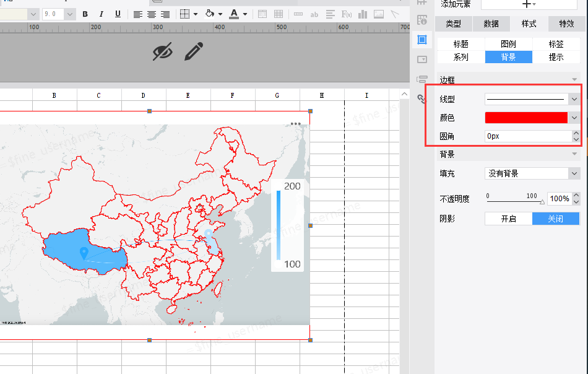Toggle bold formatting in the toolbar
588x374 pixels.
point(85,14)
